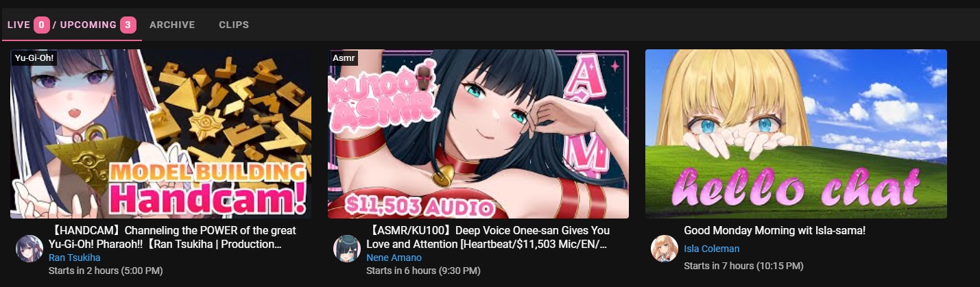Open Nene Amano's round avatar icon
980x287 pixels.
pyautogui.click(x=347, y=249)
